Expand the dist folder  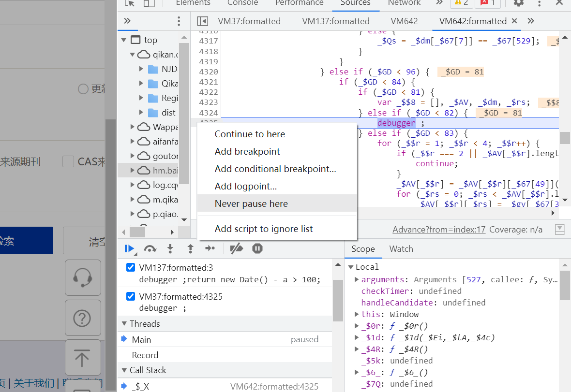point(141,112)
